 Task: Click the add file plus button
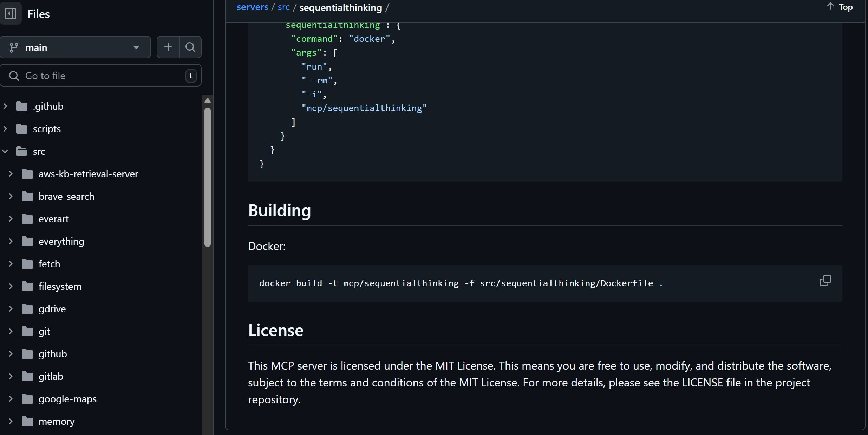[x=168, y=47]
